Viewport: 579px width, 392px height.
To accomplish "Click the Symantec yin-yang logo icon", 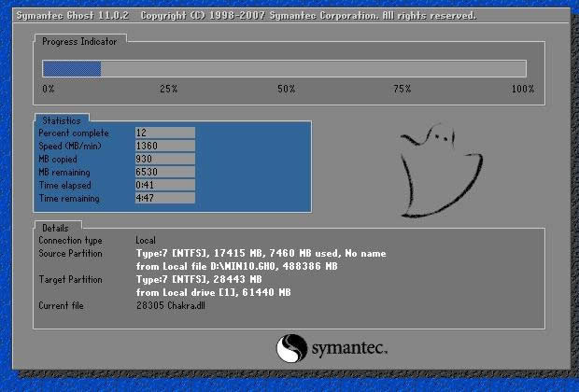I will coord(290,349).
